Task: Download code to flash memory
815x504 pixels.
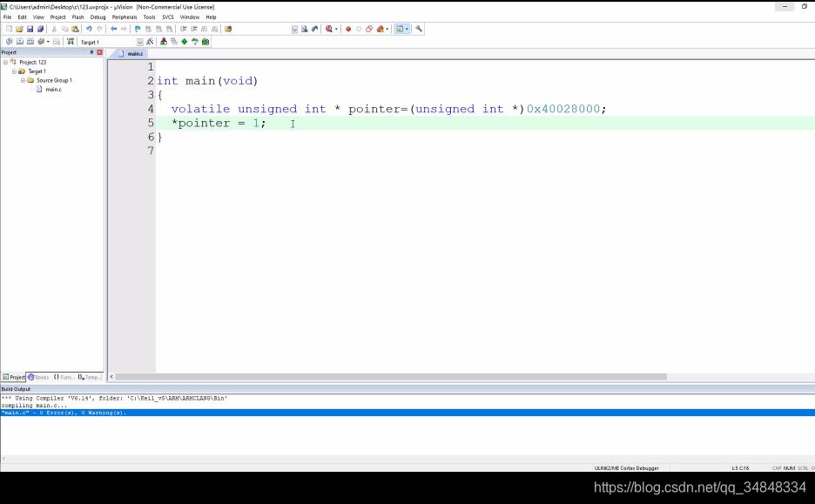Action: click(x=71, y=42)
